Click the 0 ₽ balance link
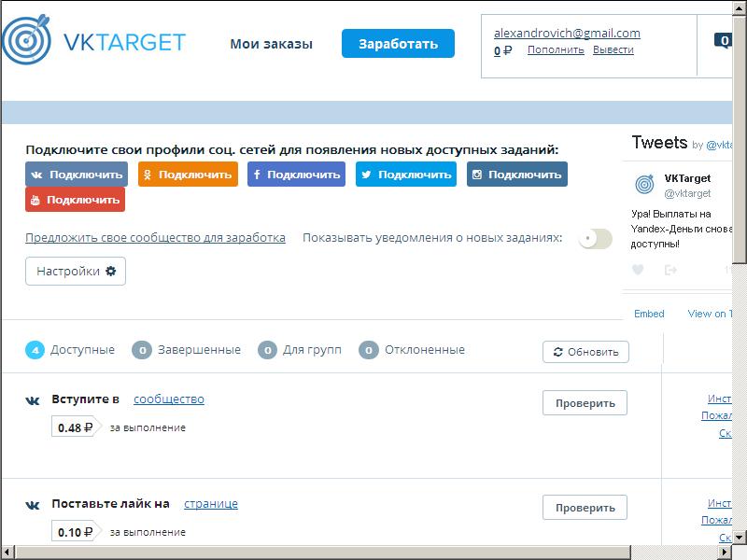This screenshot has width=747, height=560. pos(502,50)
